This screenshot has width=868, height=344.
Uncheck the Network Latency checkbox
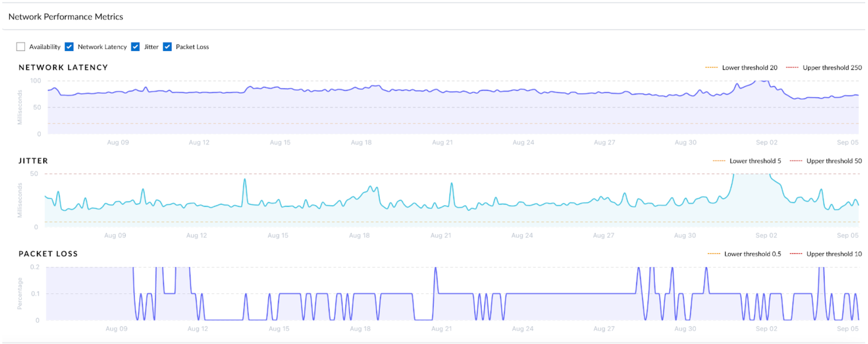point(69,47)
